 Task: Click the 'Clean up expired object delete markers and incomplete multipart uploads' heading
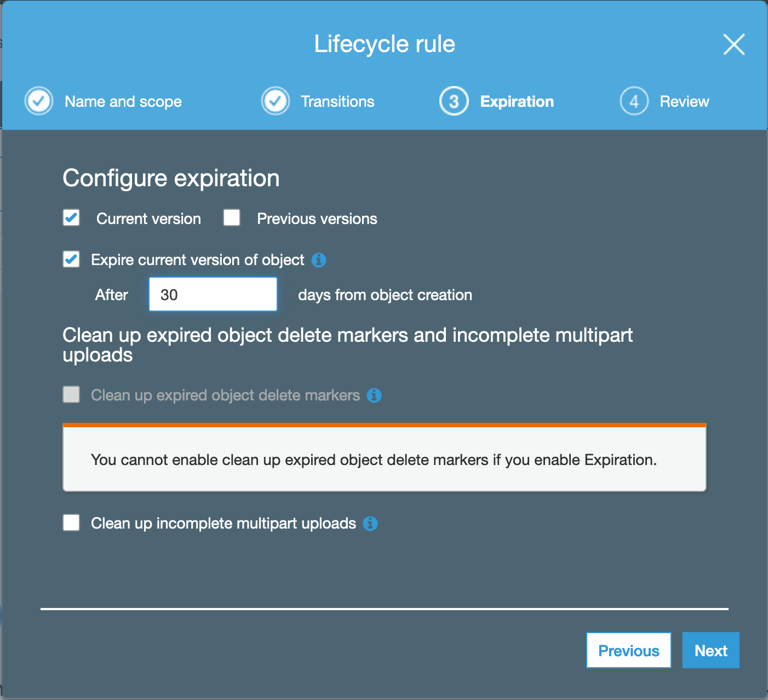pos(348,345)
